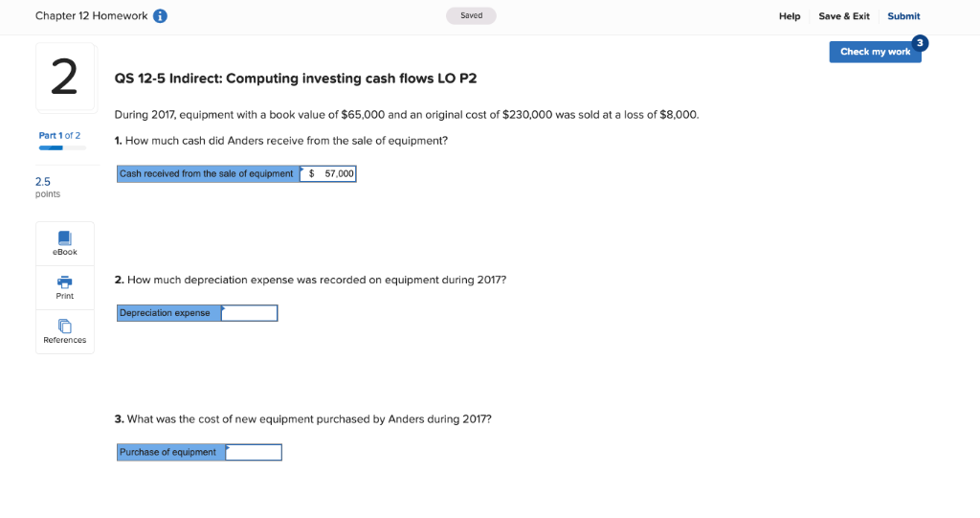Click the Part 1 of 2 progress bar
This screenshot has height=518, width=980.
click(62, 148)
